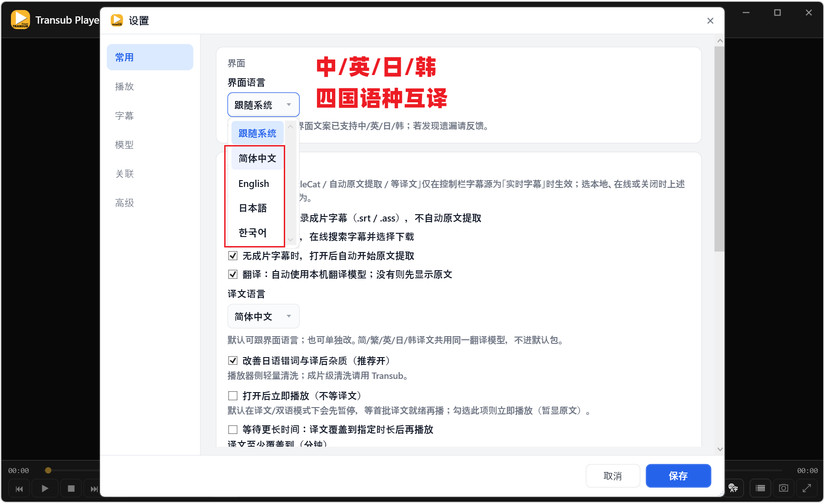825x504 pixels.
Task: Open the 译文语言 dropdown showing 简体中文
Action: 263,317
